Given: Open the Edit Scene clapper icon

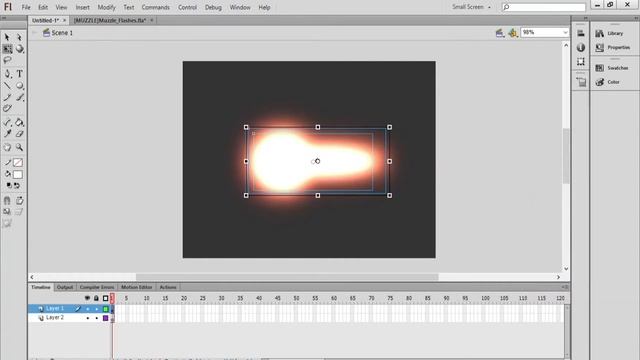Looking at the screenshot, I should tap(500, 33).
